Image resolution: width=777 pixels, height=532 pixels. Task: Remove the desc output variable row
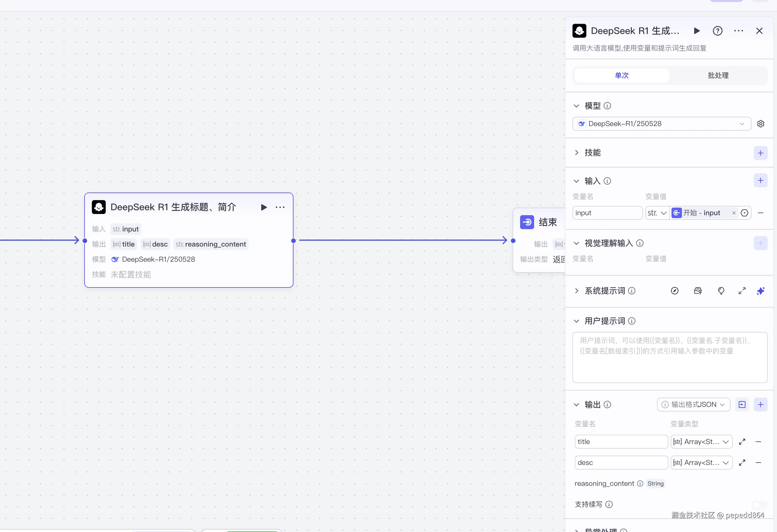point(758,463)
